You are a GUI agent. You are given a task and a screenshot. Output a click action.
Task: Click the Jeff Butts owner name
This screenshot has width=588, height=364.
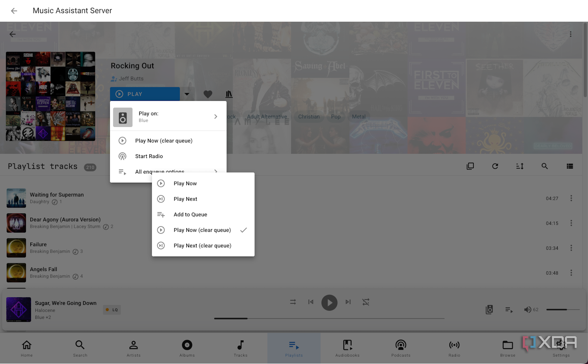(131, 79)
